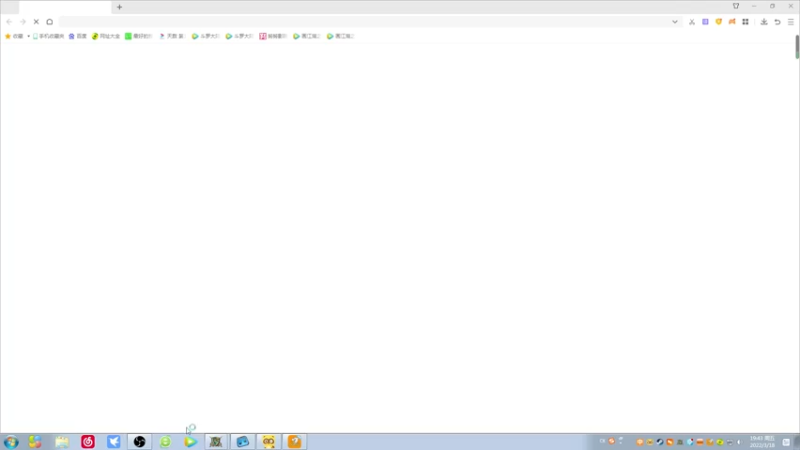Open the browser hamburger main menu
Viewport: 800px width, 450px height.
pyautogui.click(x=791, y=22)
